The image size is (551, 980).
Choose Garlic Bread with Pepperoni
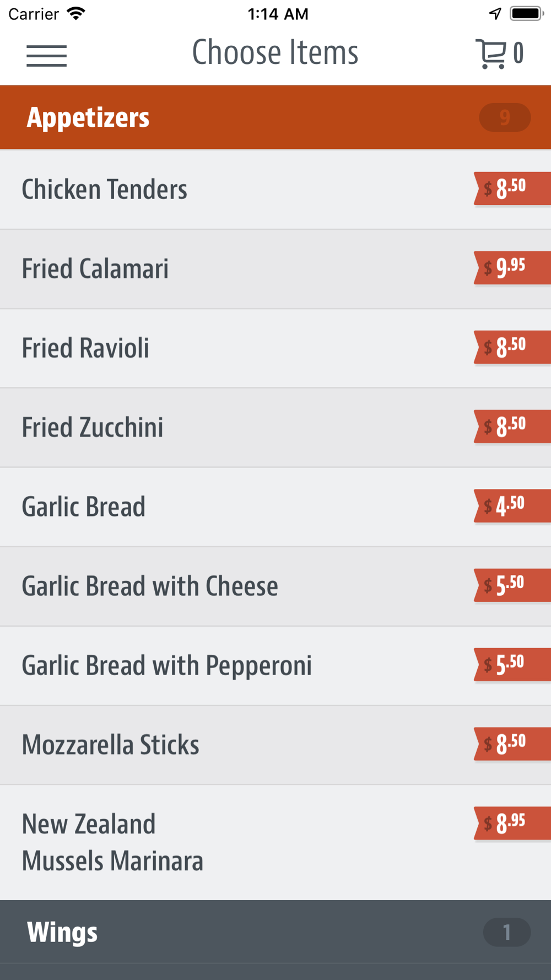point(275,666)
